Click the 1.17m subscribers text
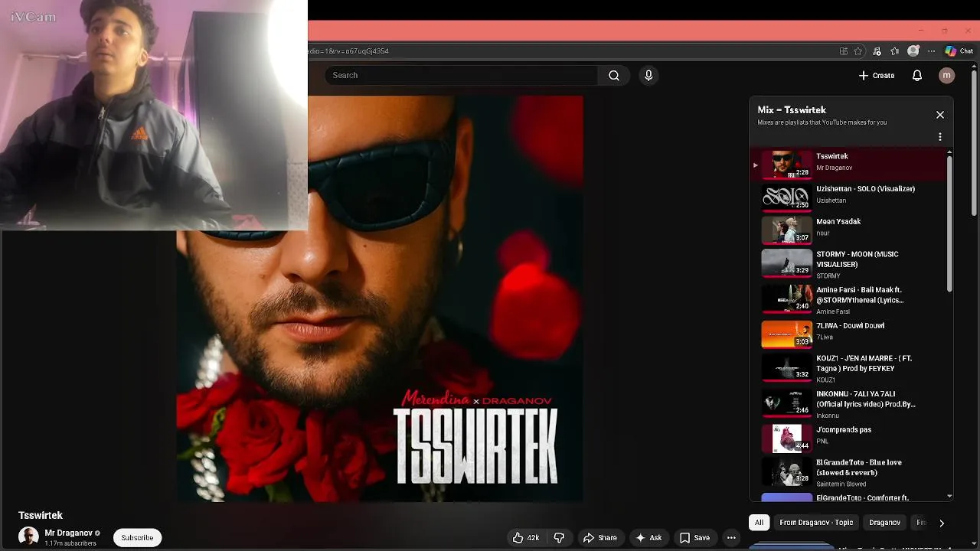 pyautogui.click(x=70, y=543)
